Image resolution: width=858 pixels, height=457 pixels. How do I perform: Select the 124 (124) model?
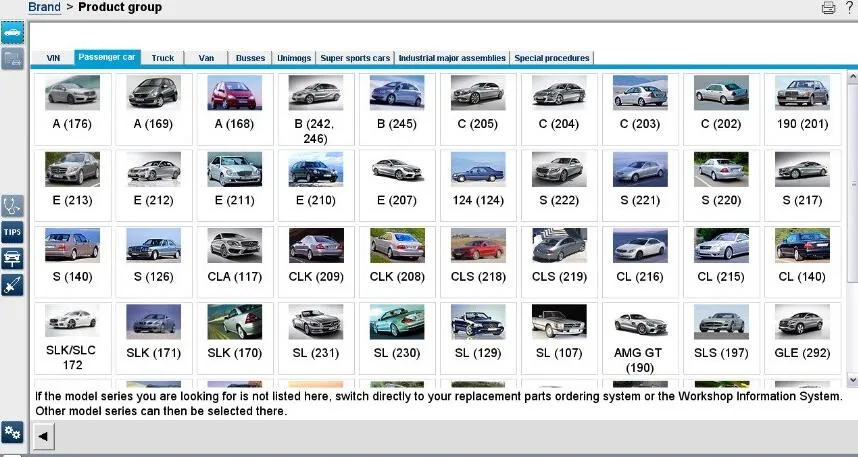pyautogui.click(x=478, y=186)
